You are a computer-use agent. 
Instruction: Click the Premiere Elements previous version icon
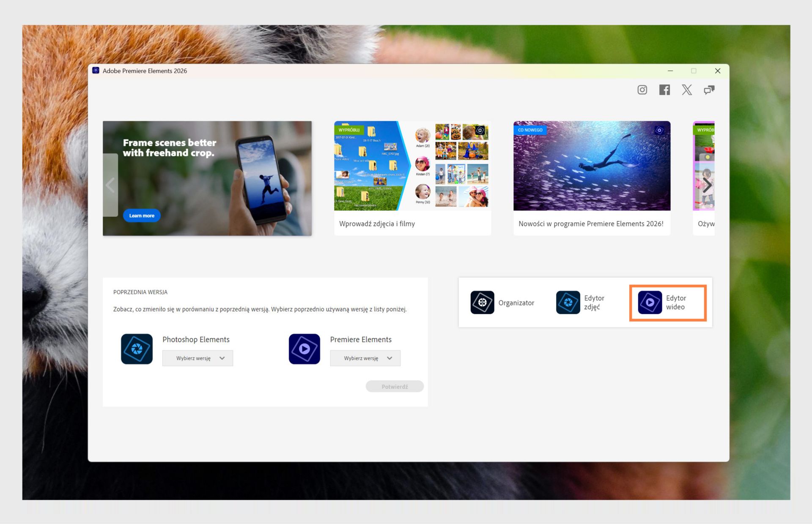tap(304, 349)
